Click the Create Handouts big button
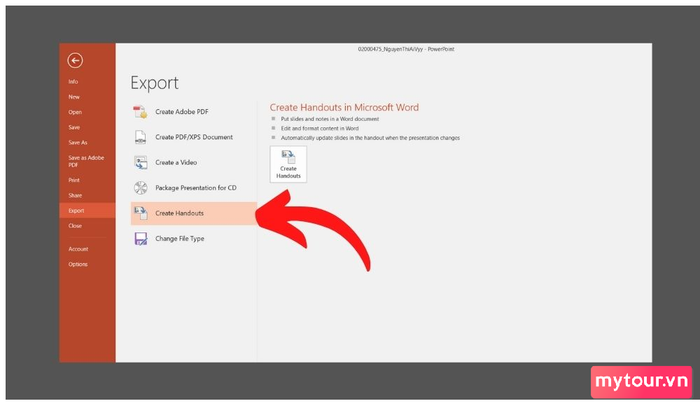The image size is (700, 408). point(288,164)
